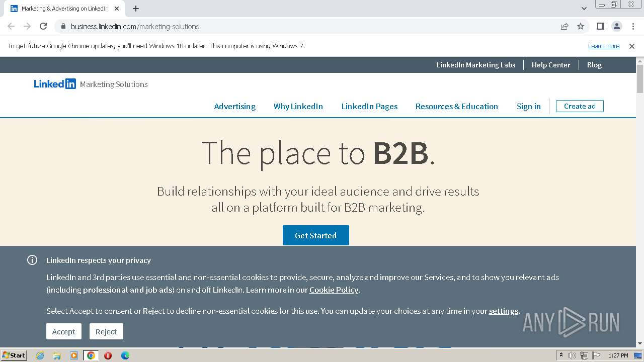
Task: Open the Chrome profile menu
Action: [x=616, y=26]
